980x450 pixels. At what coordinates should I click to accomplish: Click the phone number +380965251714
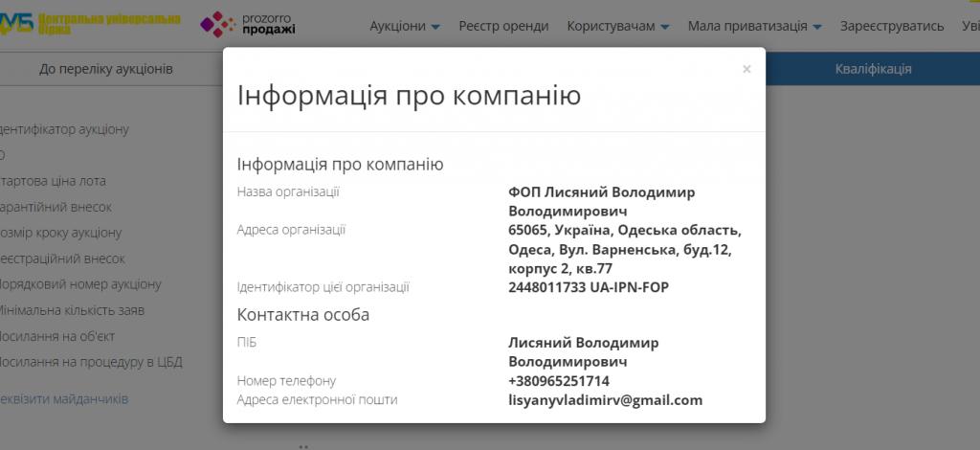[x=559, y=381]
